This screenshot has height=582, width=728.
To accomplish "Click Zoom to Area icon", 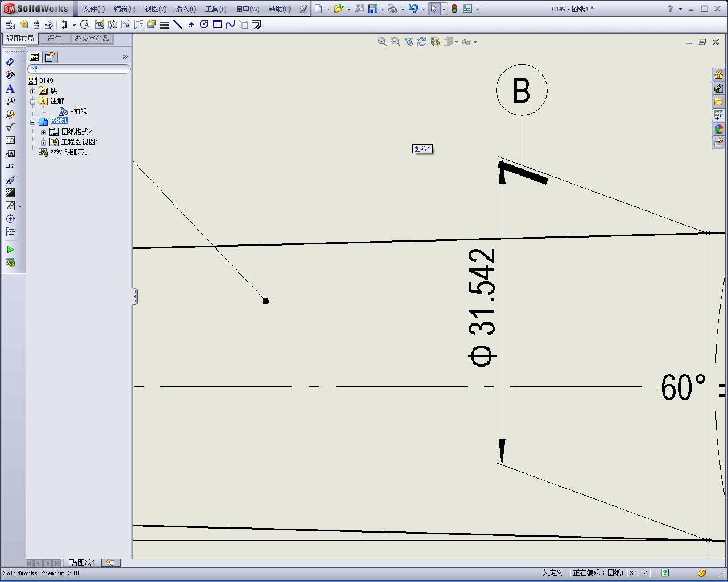I will (396, 41).
